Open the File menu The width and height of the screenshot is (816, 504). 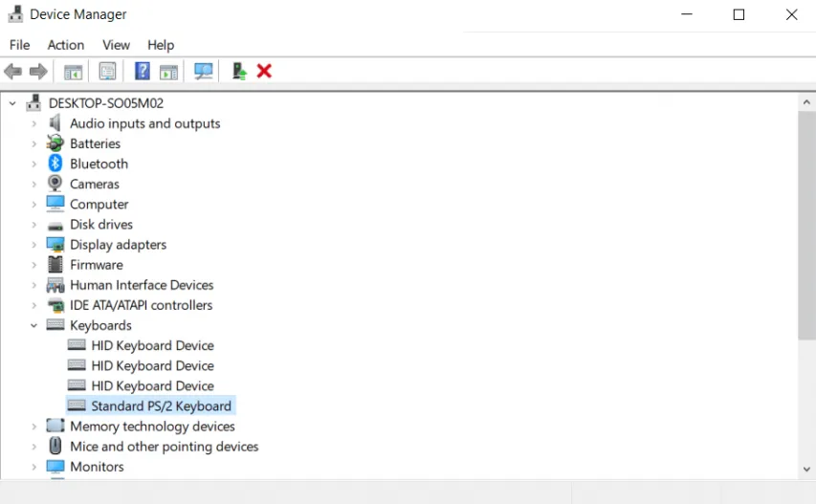coord(20,45)
